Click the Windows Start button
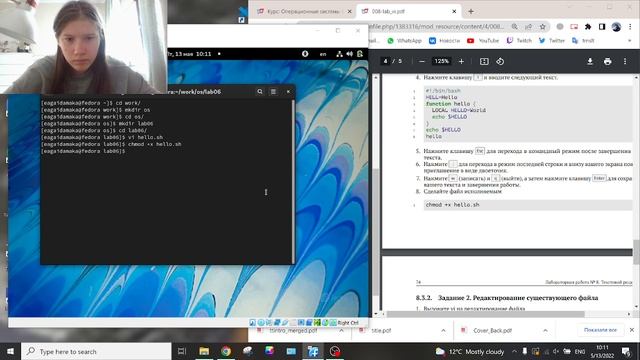The height and width of the screenshot is (360, 640). click(10, 351)
